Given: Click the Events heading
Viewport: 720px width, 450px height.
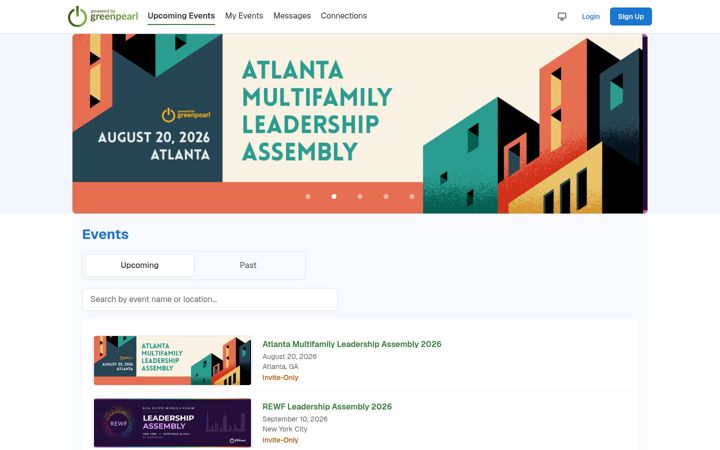Looking at the screenshot, I should point(105,234).
